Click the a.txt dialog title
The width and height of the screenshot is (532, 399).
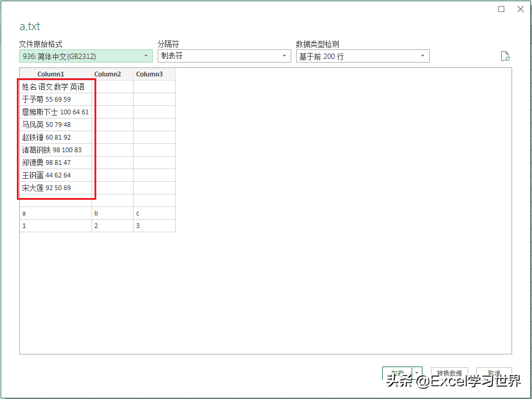point(29,26)
